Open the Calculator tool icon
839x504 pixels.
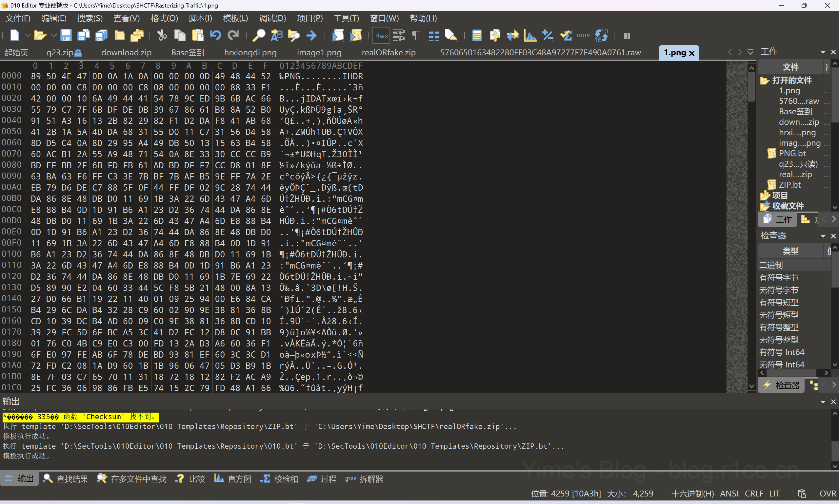[477, 35]
